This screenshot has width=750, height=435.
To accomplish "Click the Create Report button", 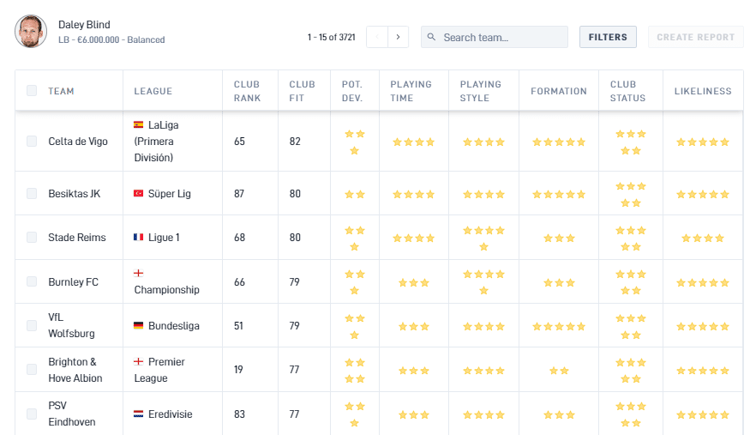I will (x=696, y=37).
